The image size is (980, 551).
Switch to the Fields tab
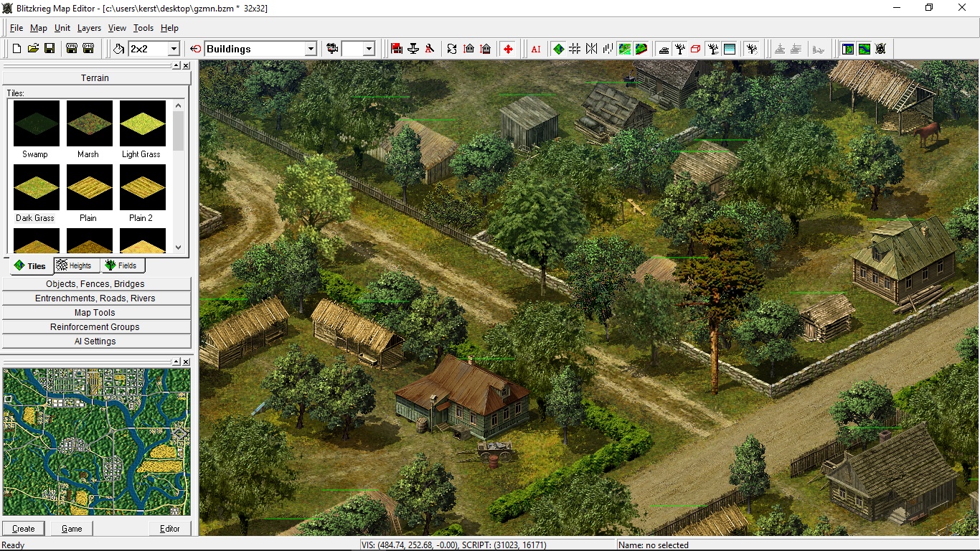point(122,265)
